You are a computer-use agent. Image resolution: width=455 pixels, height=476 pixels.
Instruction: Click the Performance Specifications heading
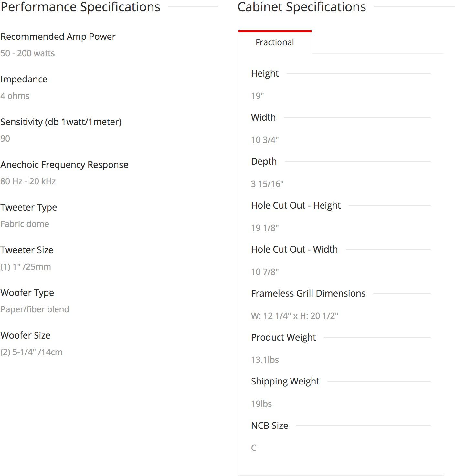coord(80,7)
